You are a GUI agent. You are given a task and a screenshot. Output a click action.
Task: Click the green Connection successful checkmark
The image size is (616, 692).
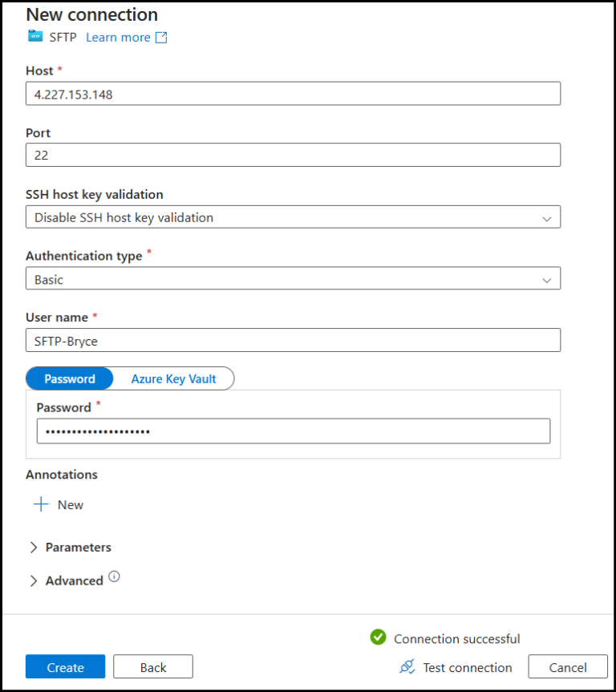377,638
